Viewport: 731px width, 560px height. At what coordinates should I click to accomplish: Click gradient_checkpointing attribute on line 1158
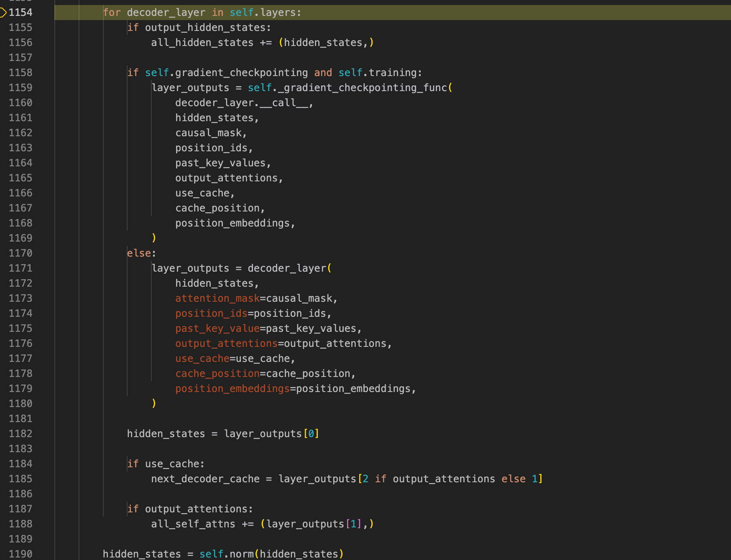coord(241,73)
